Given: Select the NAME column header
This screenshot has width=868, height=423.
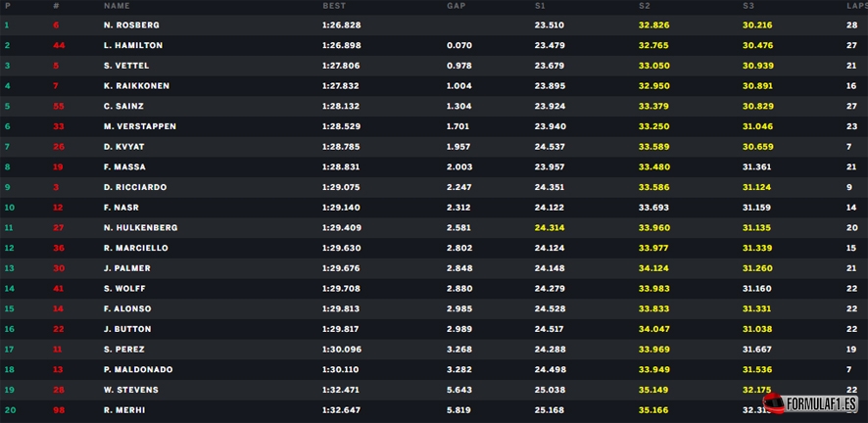Looking at the screenshot, I should click(117, 6).
